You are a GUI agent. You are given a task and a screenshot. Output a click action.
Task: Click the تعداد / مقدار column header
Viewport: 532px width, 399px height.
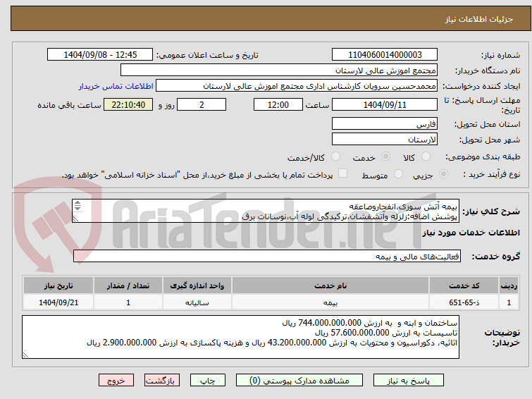(128, 286)
